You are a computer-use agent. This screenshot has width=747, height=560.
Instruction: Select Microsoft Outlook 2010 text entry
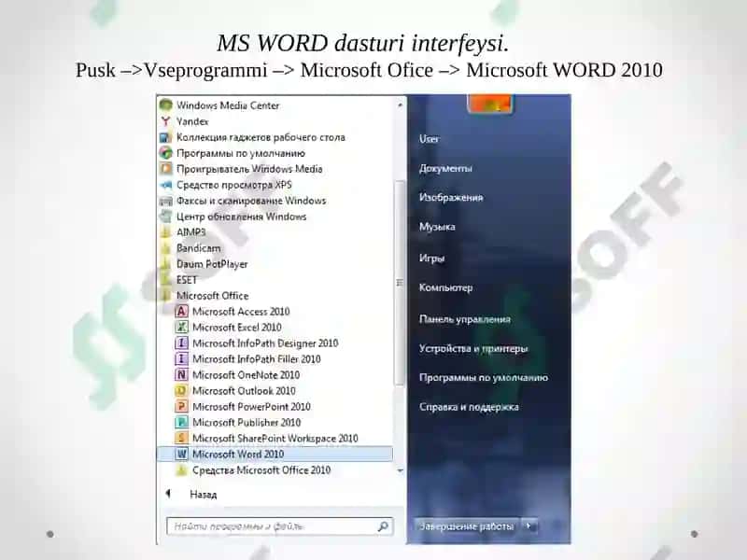point(244,390)
